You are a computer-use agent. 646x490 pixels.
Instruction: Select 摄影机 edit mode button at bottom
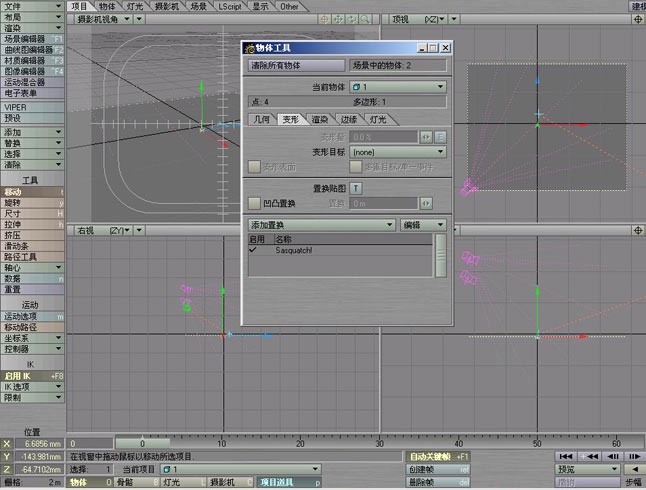[x=231, y=482]
